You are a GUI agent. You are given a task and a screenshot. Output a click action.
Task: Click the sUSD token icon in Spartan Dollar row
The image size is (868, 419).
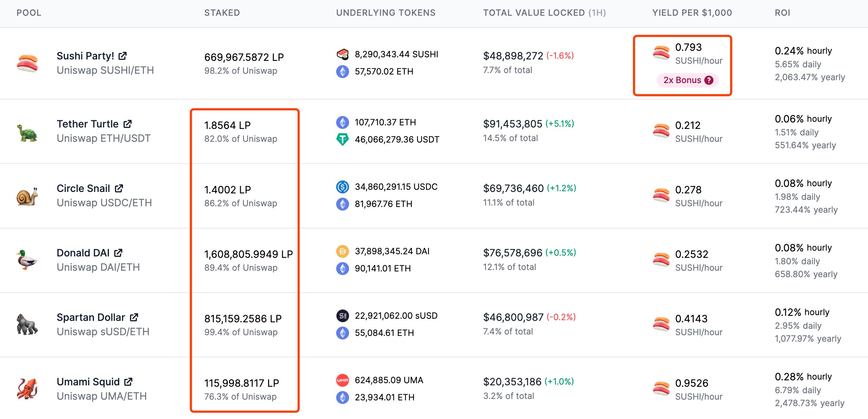pyautogui.click(x=343, y=316)
